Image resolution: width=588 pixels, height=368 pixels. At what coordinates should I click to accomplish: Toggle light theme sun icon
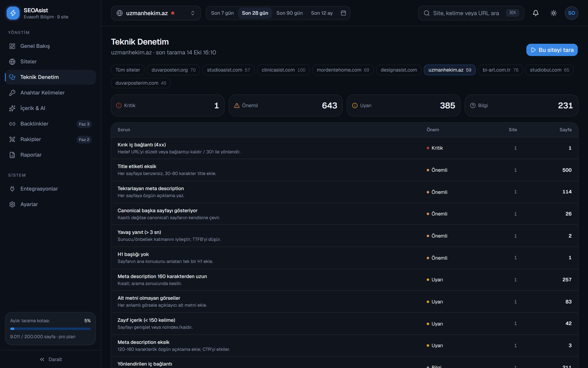553,13
